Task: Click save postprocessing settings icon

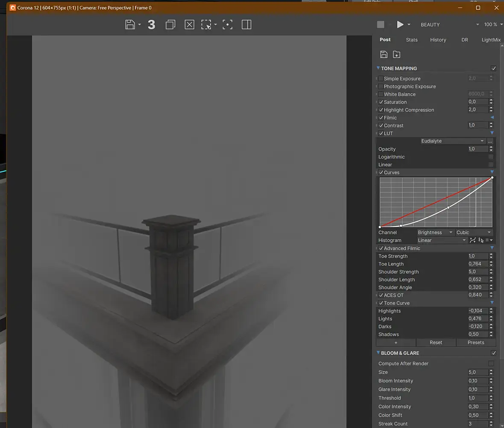Action: tap(384, 54)
